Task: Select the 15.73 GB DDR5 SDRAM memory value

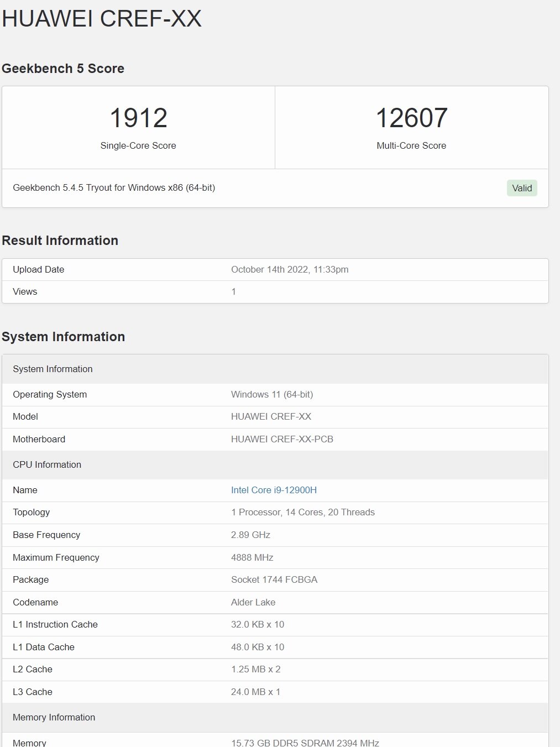Action: pyautogui.click(x=305, y=743)
